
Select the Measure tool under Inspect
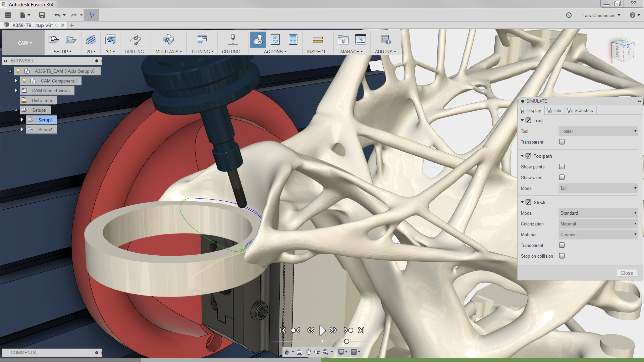pyautogui.click(x=317, y=40)
